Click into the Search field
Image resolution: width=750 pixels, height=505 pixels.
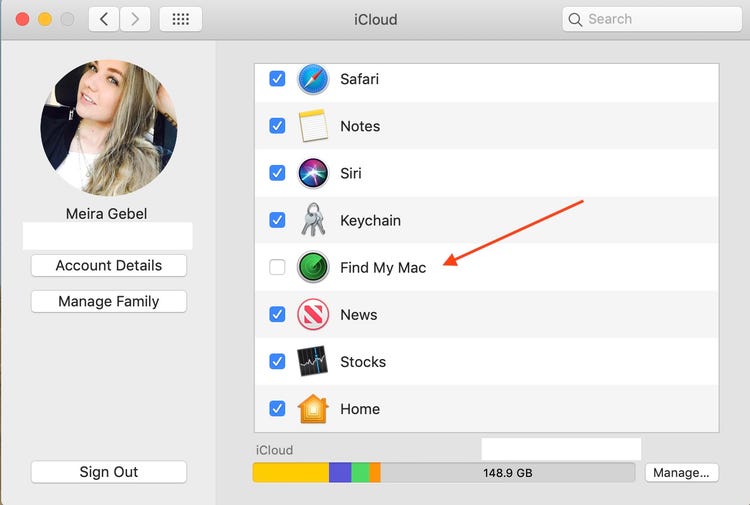652,19
